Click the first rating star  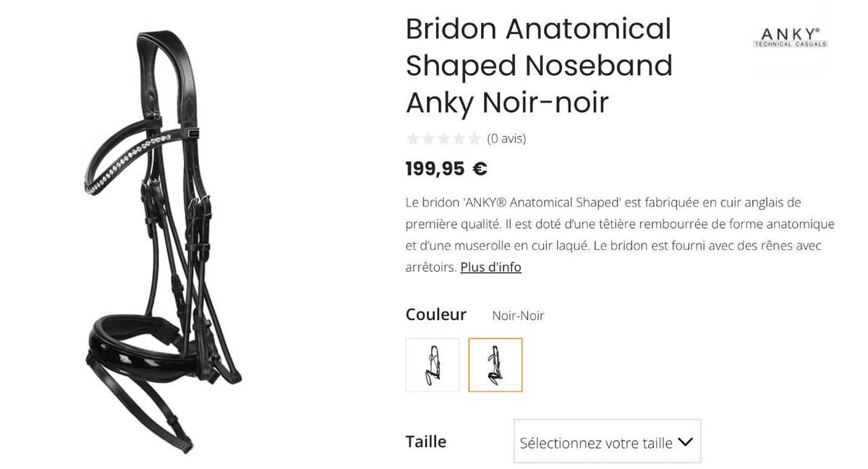tap(413, 139)
